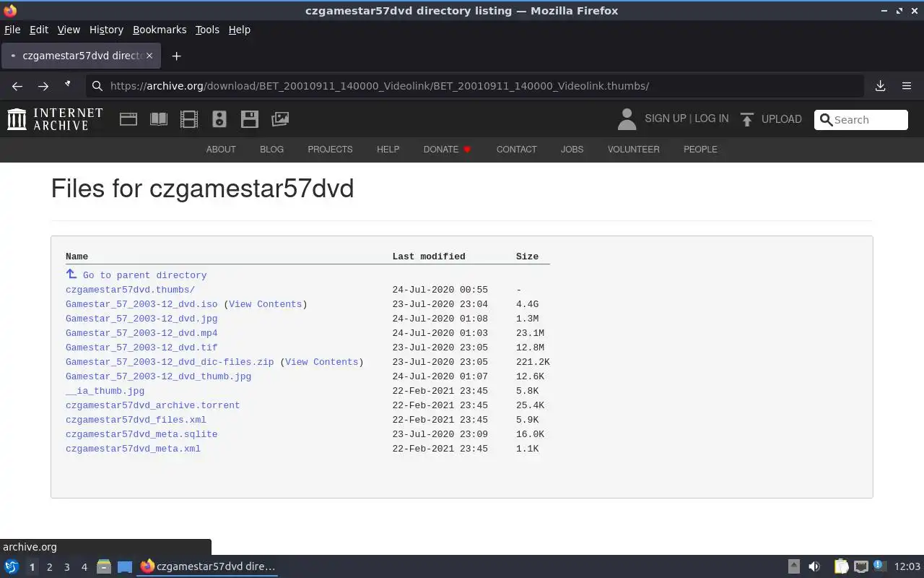Go forward with the browser forward arrow
This screenshot has width=924, height=578.
coord(43,86)
